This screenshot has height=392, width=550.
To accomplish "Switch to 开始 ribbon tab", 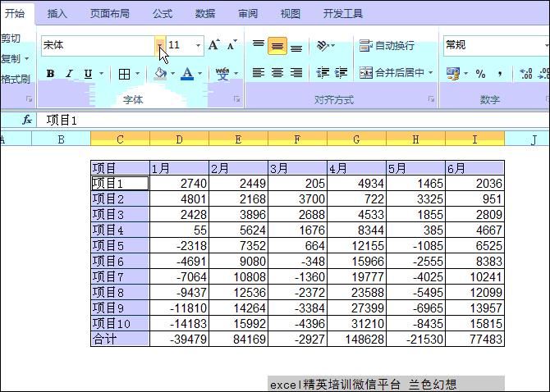I will coord(15,13).
